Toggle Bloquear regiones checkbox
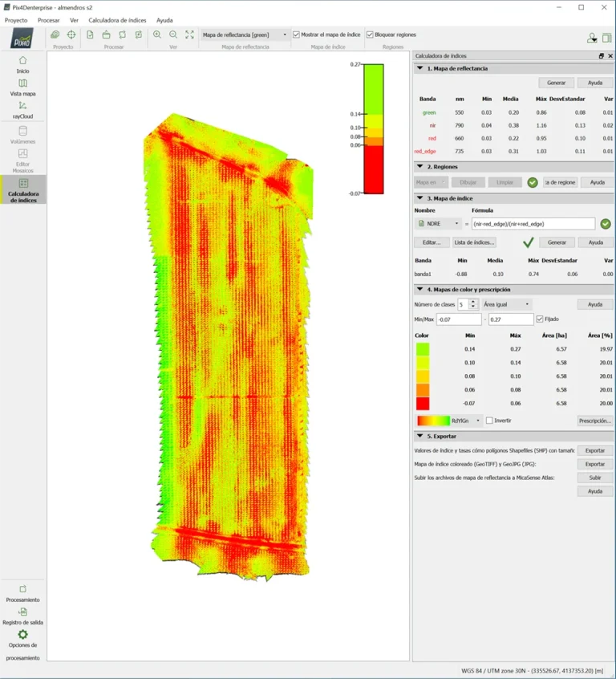The image size is (616, 679). point(370,35)
